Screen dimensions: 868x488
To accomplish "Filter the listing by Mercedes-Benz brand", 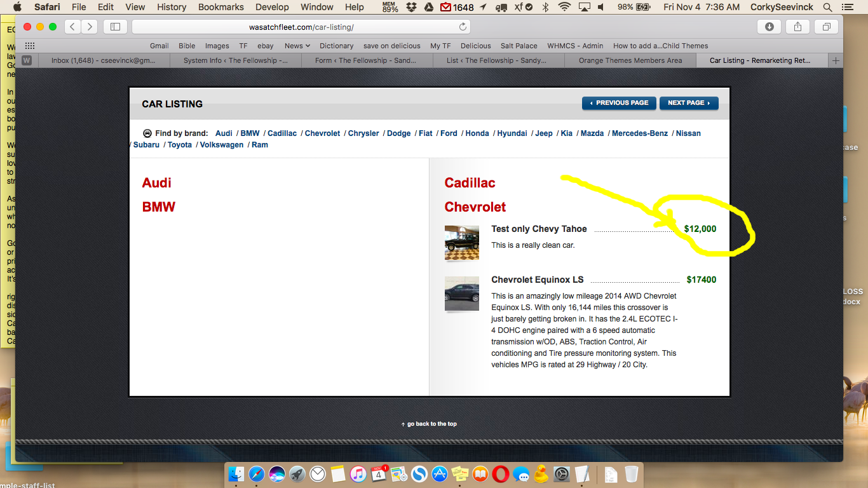I will (640, 133).
